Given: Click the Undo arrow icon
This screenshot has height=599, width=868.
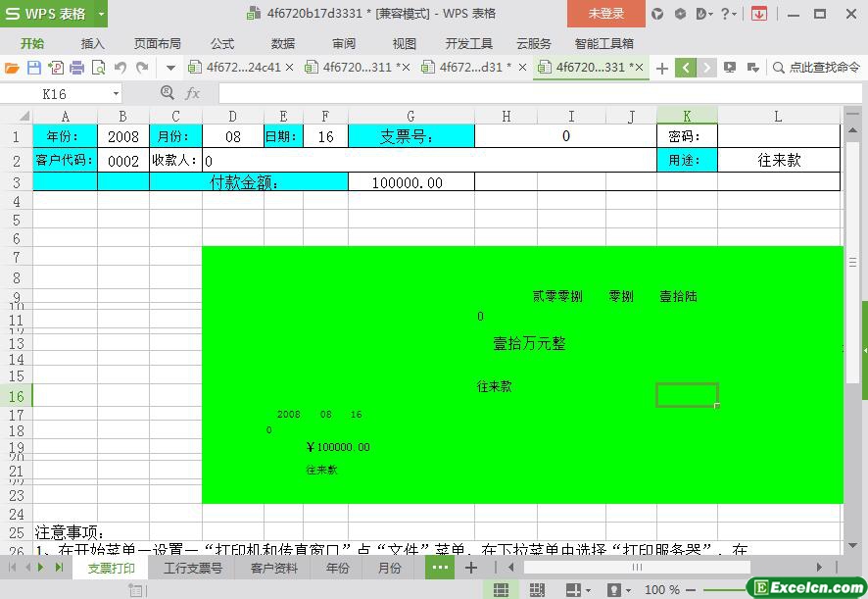Looking at the screenshot, I should click(x=121, y=68).
